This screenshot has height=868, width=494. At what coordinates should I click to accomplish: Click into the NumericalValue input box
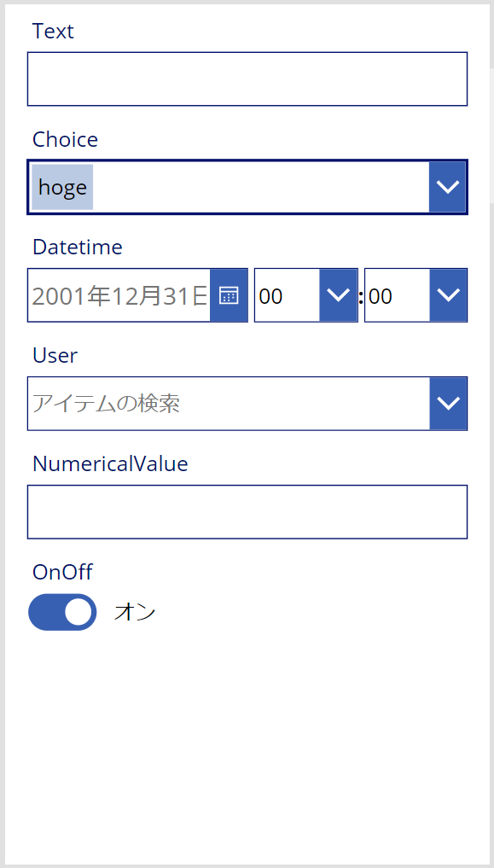[x=247, y=511]
